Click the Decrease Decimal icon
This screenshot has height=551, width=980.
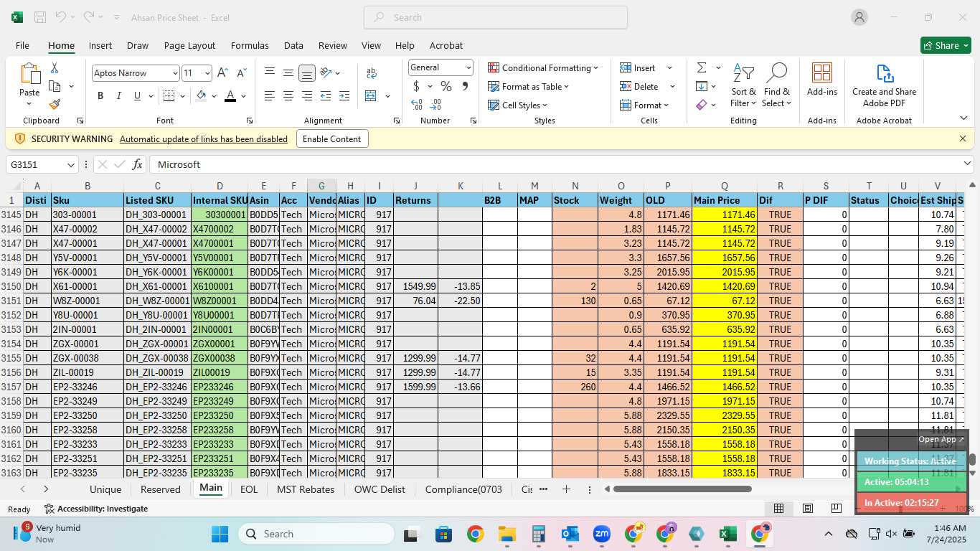pyautogui.click(x=435, y=105)
